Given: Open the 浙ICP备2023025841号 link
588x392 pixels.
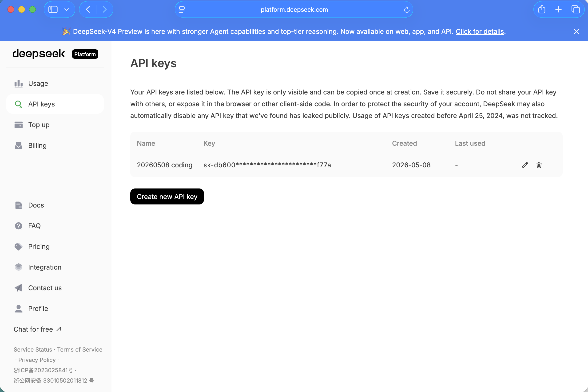Looking at the screenshot, I should tap(43, 370).
